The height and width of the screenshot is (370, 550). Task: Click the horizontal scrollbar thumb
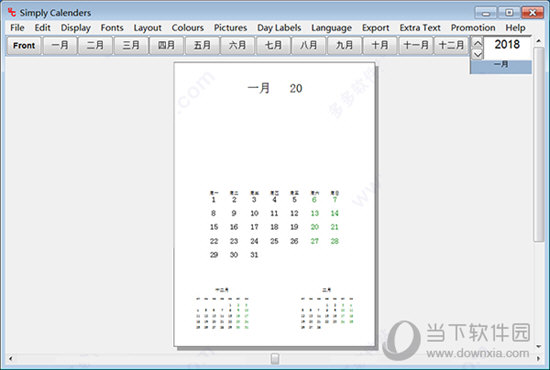point(275,358)
